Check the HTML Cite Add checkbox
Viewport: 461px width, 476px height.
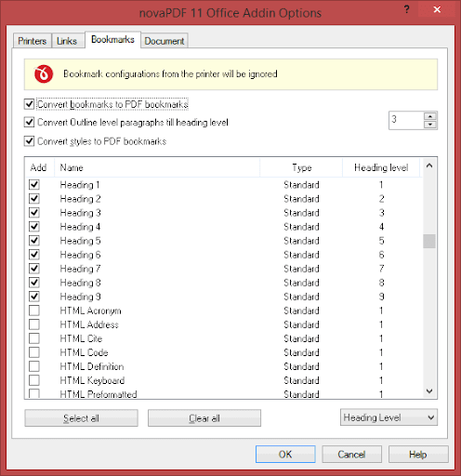click(x=34, y=338)
